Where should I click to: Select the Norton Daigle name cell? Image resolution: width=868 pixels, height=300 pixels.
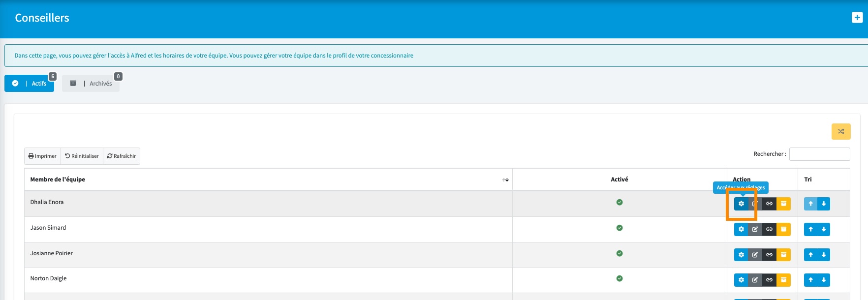(268, 280)
